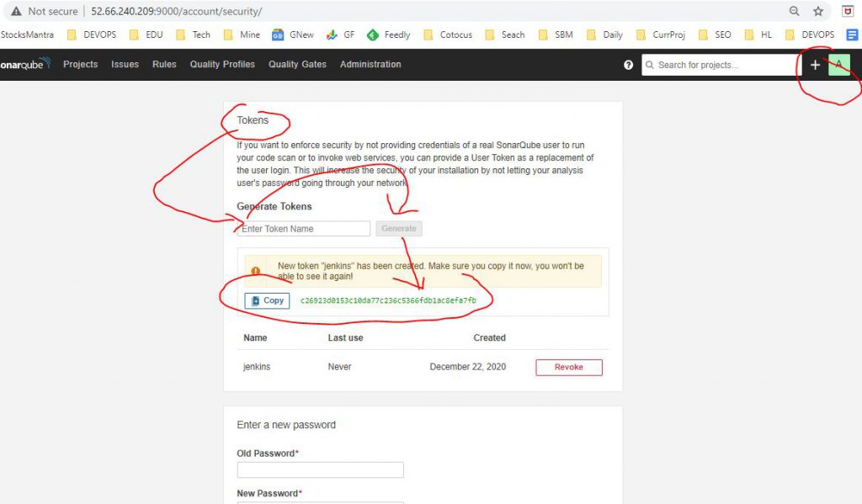Click the Generate token button

point(399,229)
